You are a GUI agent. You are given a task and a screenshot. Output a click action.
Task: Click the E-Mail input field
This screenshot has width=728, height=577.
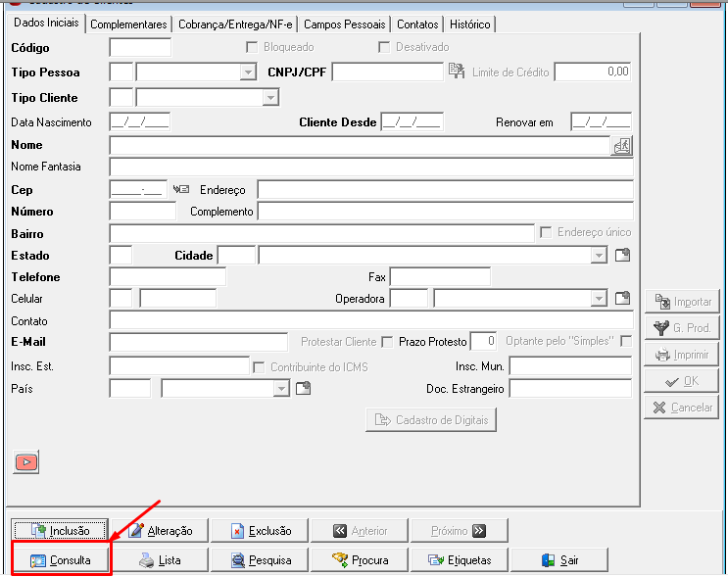click(x=199, y=342)
